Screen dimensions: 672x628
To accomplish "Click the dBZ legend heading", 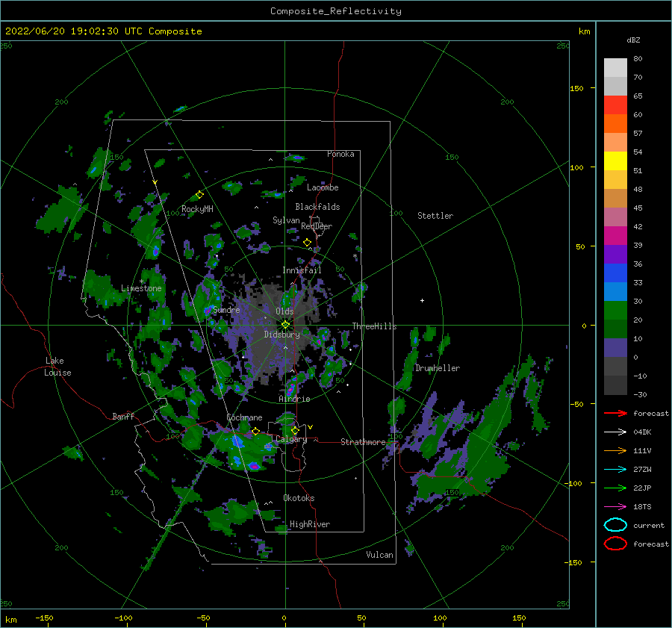I will point(633,40).
